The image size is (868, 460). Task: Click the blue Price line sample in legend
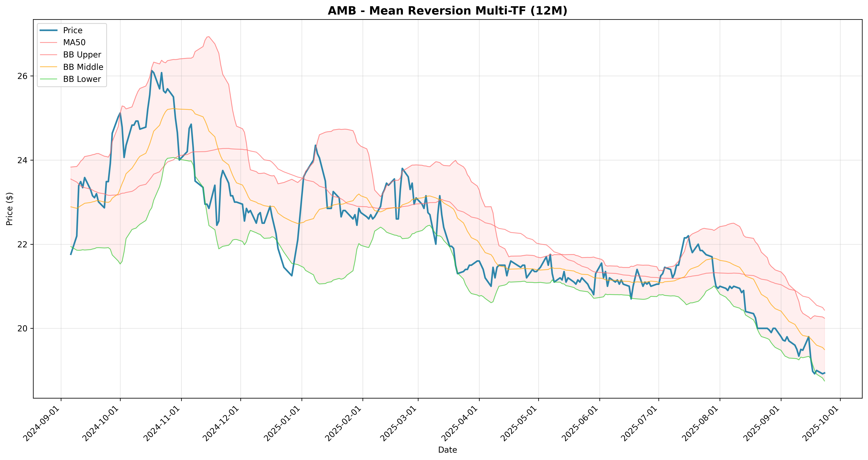click(49, 30)
